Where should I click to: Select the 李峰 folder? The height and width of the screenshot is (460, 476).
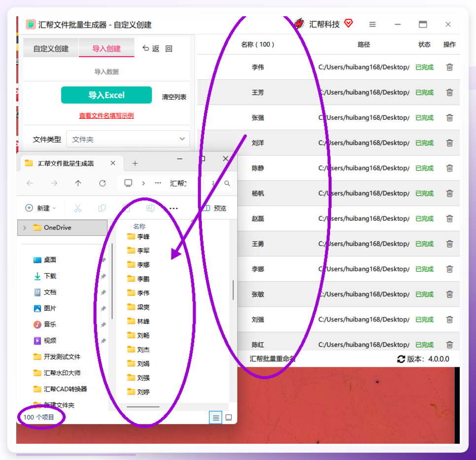(143, 237)
